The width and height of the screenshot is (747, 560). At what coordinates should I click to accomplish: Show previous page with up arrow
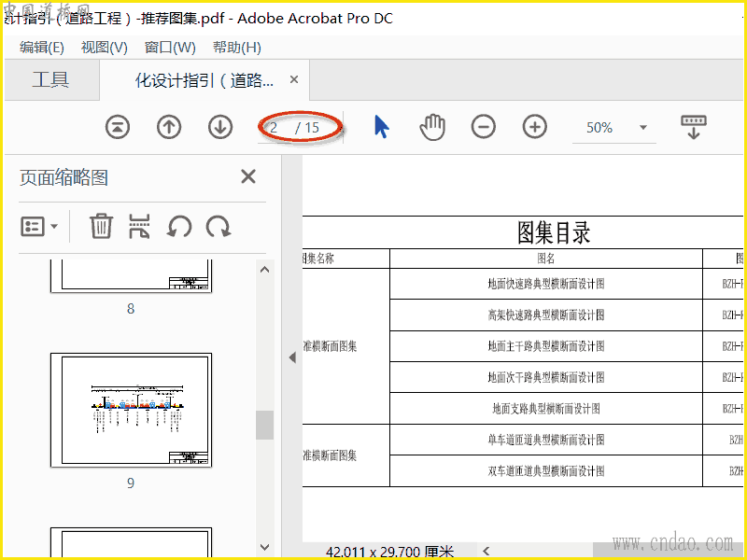[169, 127]
